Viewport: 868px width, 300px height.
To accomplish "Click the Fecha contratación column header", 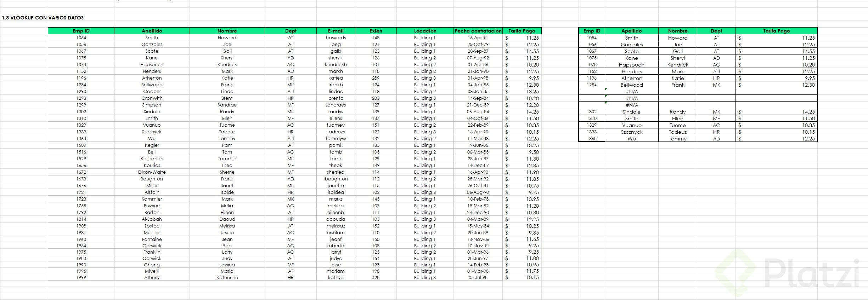I will point(478,31).
